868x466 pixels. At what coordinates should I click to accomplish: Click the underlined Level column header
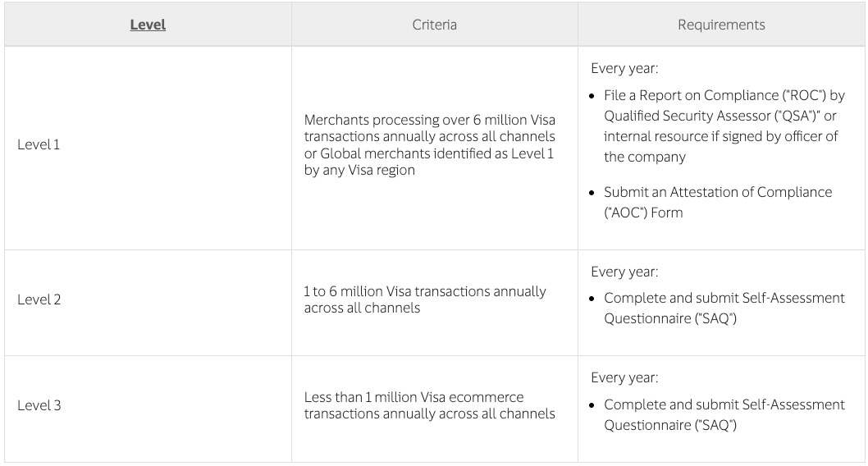[x=148, y=25]
